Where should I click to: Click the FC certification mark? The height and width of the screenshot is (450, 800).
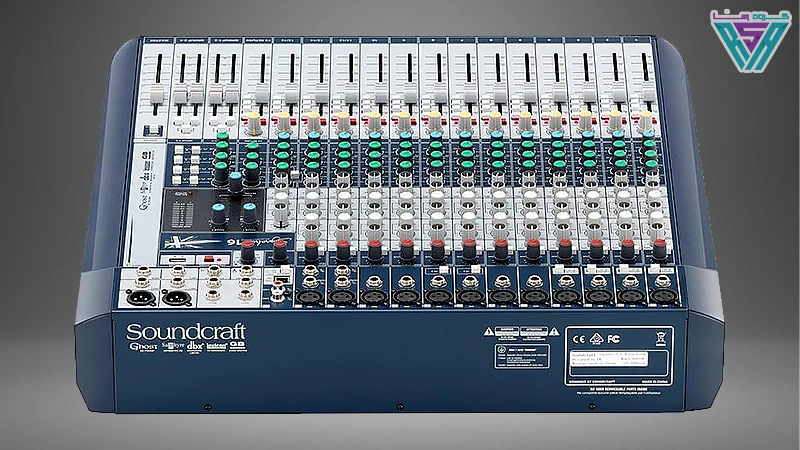[x=614, y=338]
